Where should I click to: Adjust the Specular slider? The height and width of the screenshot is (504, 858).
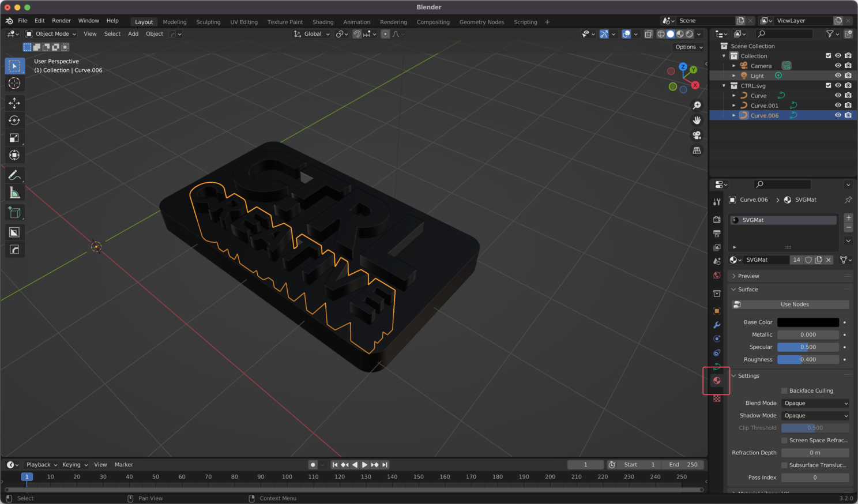coord(808,347)
